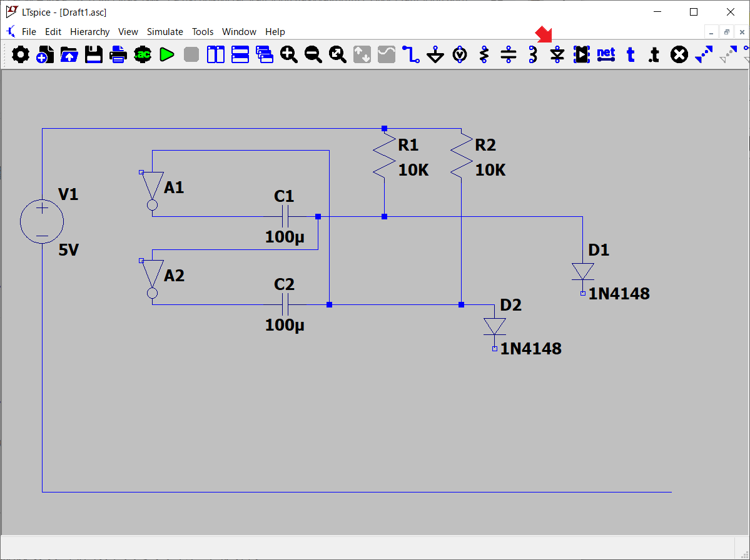The image size is (750, 560).
Task: Select the Delete tool icon
Action: pyautogui.click(x=679, y=55)
